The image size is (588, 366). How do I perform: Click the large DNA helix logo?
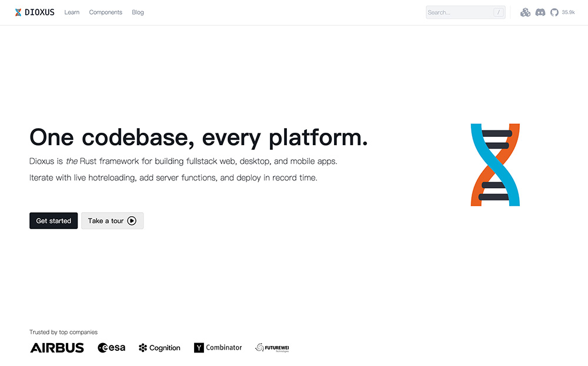pyautogui.click(x=495, y=165)
